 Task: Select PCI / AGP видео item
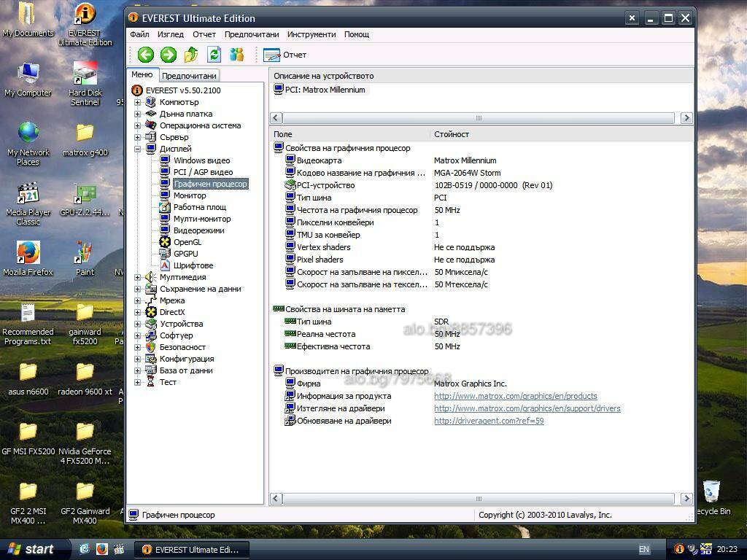pyautogui.click(x=203, y=172)
